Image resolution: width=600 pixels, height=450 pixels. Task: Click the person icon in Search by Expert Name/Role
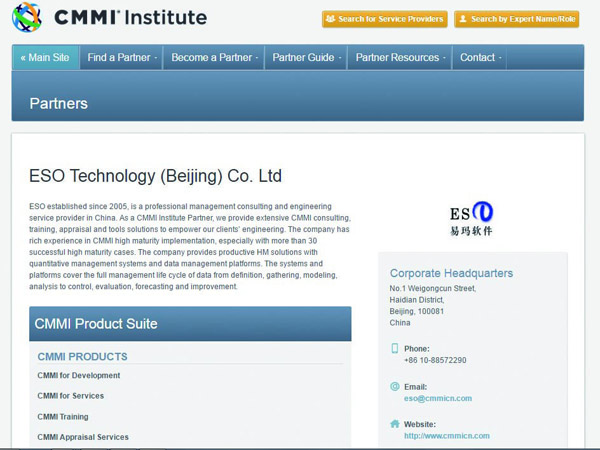[x=463, y=19]
